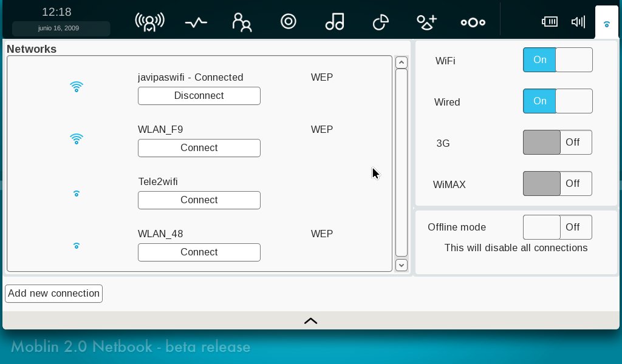Viewport: 622px width, 364px height.
Task: Open the battery power icon
Action: [550, 21]
